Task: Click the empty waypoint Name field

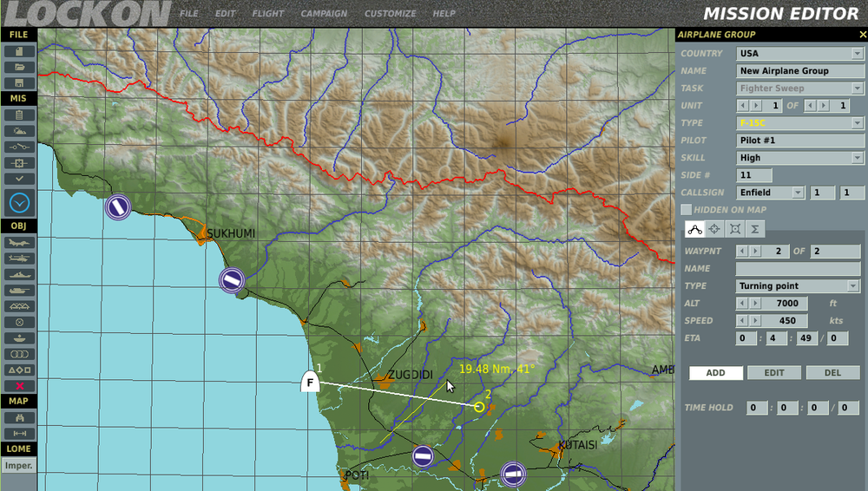Action: pyautogui.click(x=798, y=268)
